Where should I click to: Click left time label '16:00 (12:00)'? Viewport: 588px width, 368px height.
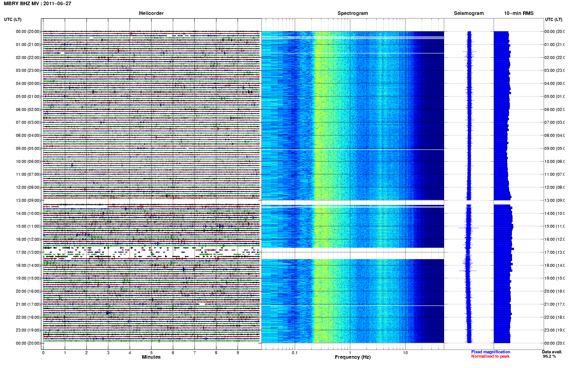28,239
